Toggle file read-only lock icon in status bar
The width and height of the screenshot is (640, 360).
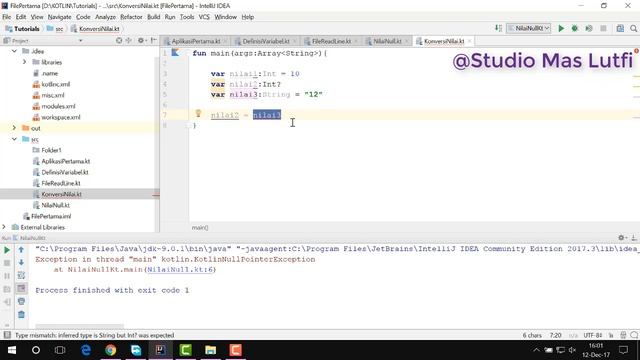tap(611, 335)
